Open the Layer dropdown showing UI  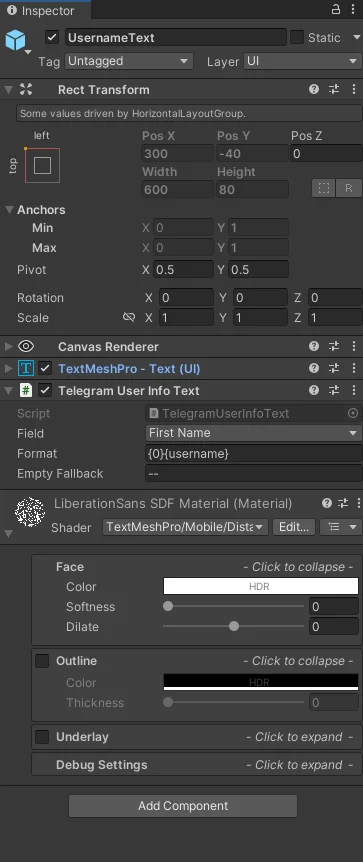pyautogui.click(x=302, y=61)
